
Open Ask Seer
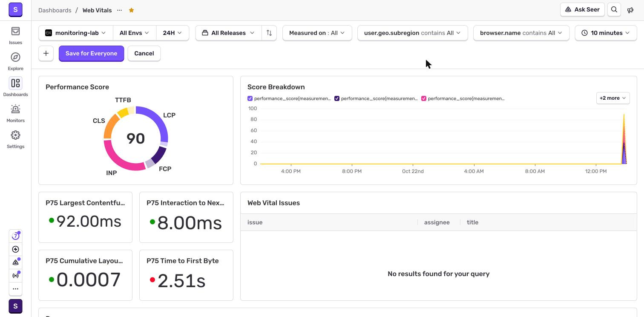[x=582, y=10]
